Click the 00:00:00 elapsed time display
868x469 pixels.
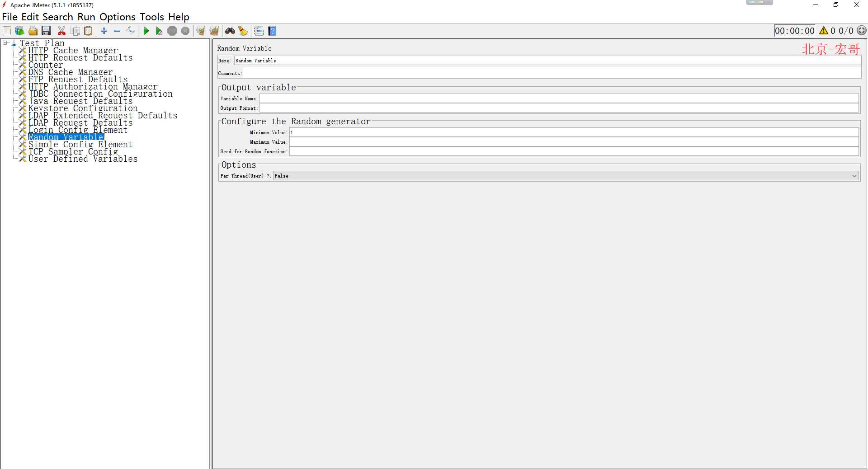coord(794,31)
